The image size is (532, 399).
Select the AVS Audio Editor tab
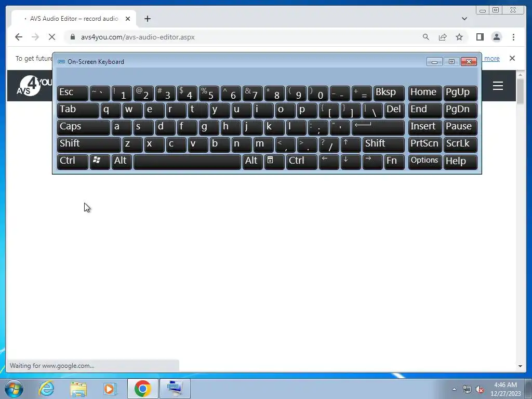[x=74, y=19]
